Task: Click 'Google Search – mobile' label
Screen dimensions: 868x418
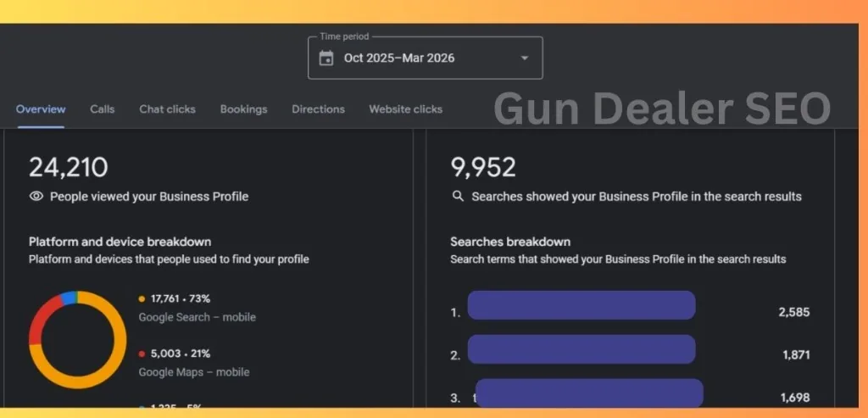Action: coord(197,317)
